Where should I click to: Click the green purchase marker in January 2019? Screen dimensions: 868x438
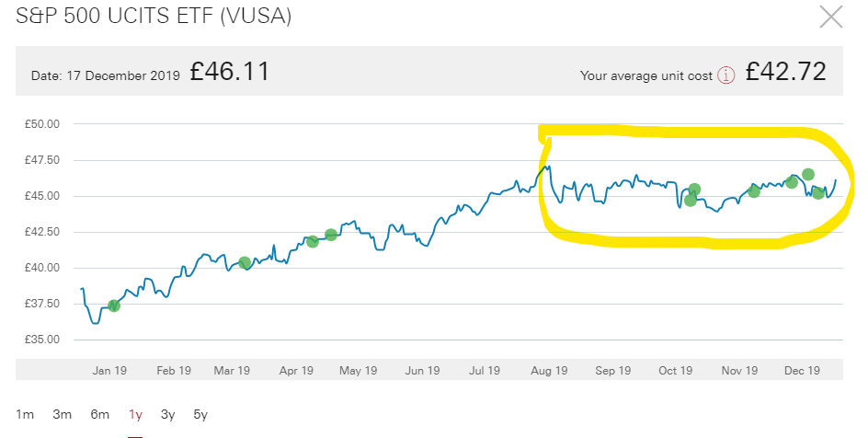pyautogui.click(x=114, y=305)
